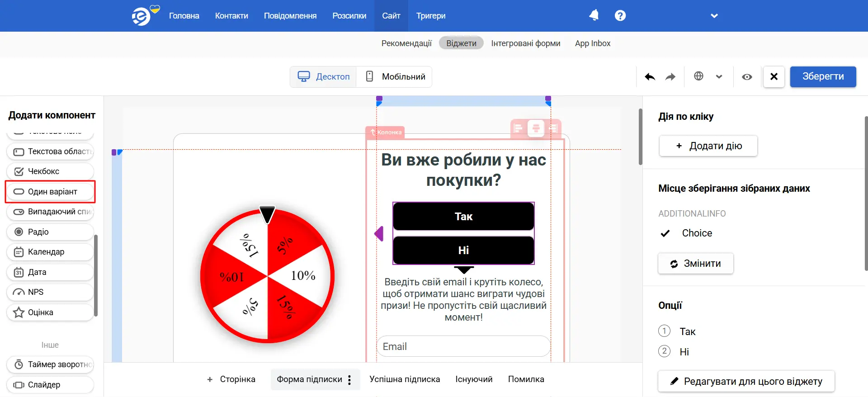This screenshot has width=868, height=397.
Task: Select option 2 Ні in Опції
Action: tap(674, 351)
